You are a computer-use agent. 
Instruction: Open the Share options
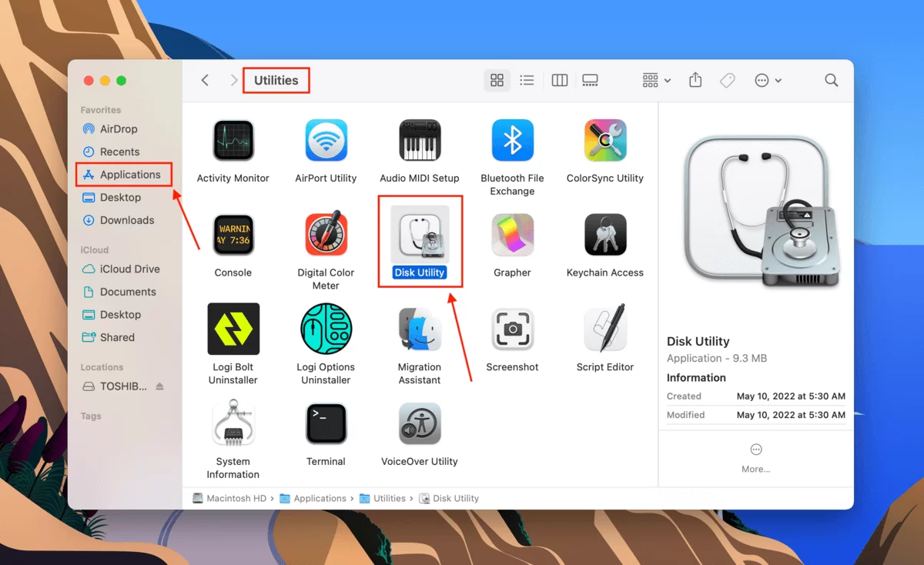point(695,79)
